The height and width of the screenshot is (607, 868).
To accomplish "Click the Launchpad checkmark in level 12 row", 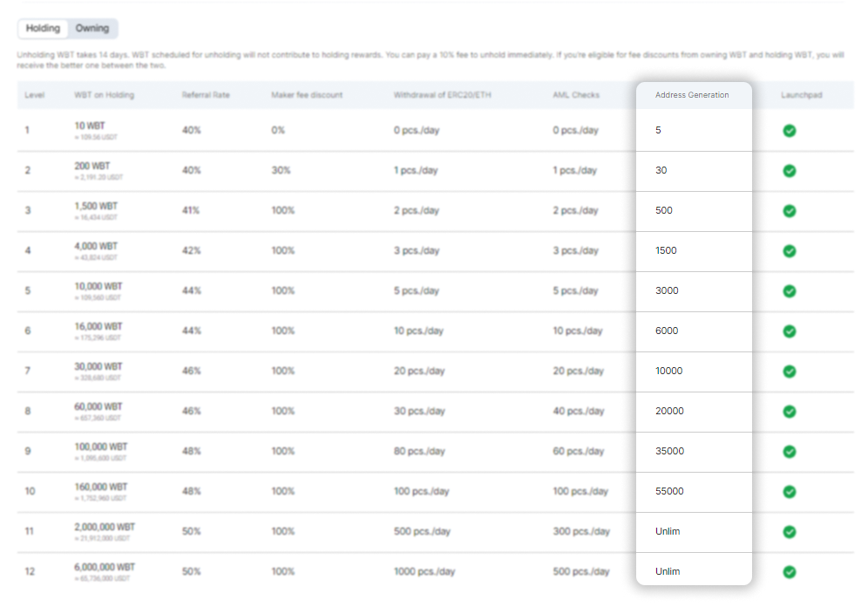I will (x=789, y=572).
